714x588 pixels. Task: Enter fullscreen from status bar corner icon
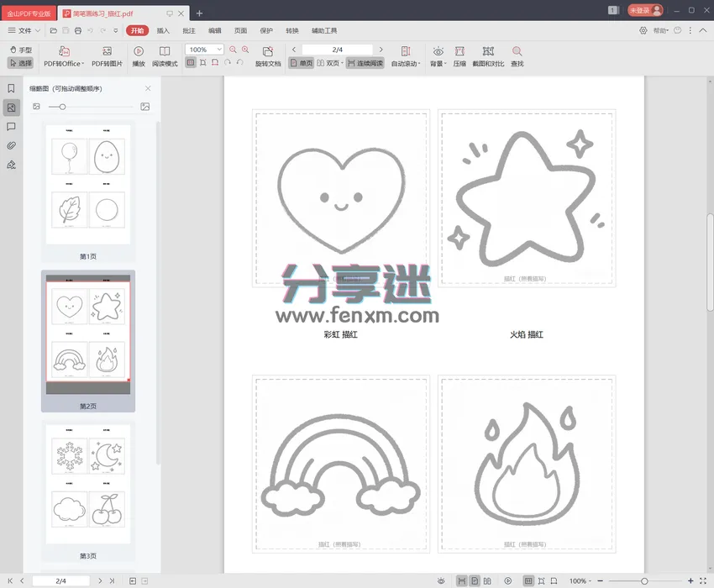click(x=703, y=580)
